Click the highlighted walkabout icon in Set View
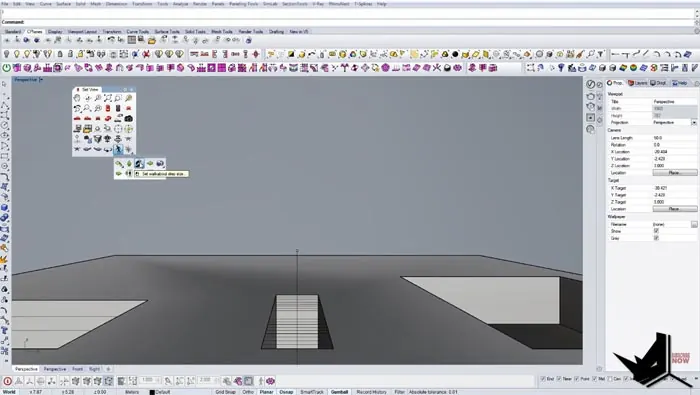Image resolution: width=700 pixels, height=395 pixels. tap(118, 150)
